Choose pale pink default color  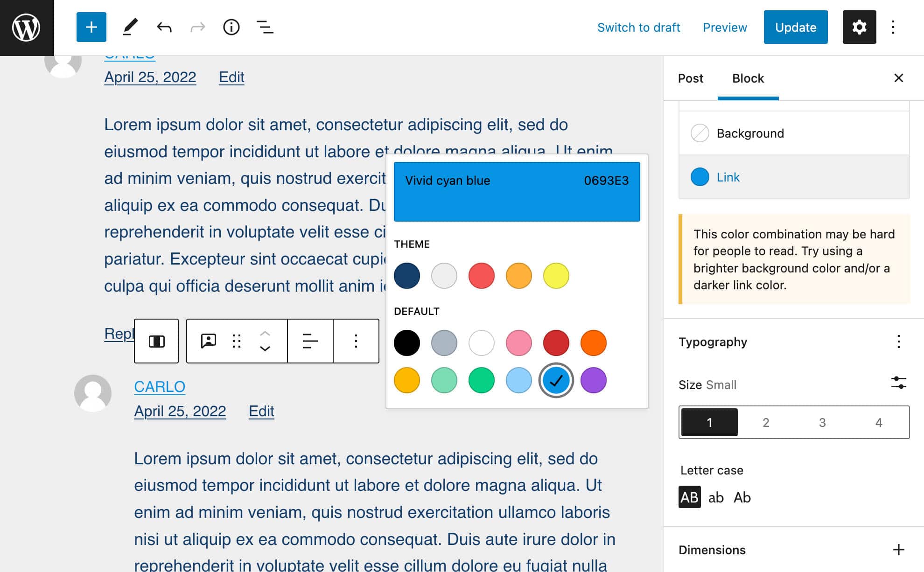[x=518, y=343]
